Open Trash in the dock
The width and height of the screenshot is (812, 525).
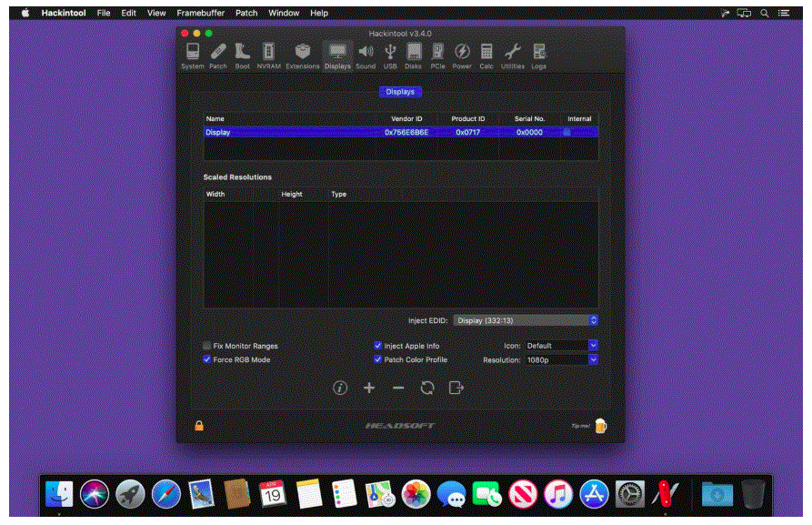click(x=753, y=494)
